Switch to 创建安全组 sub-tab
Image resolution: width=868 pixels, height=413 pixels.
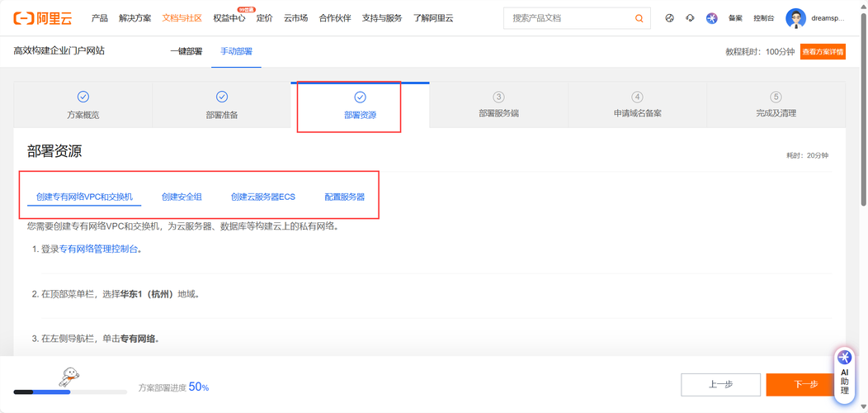click(x=182, y=197)
